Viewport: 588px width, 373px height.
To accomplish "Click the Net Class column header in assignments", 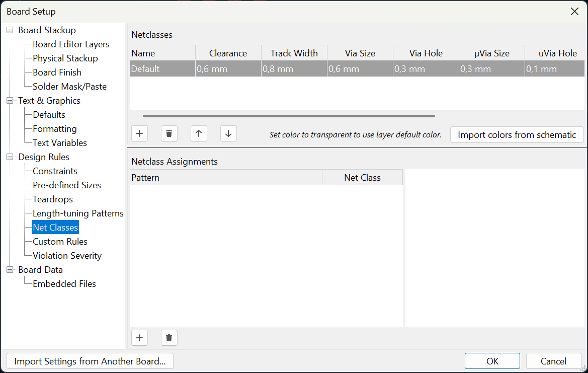I will (x=362, y=178).
